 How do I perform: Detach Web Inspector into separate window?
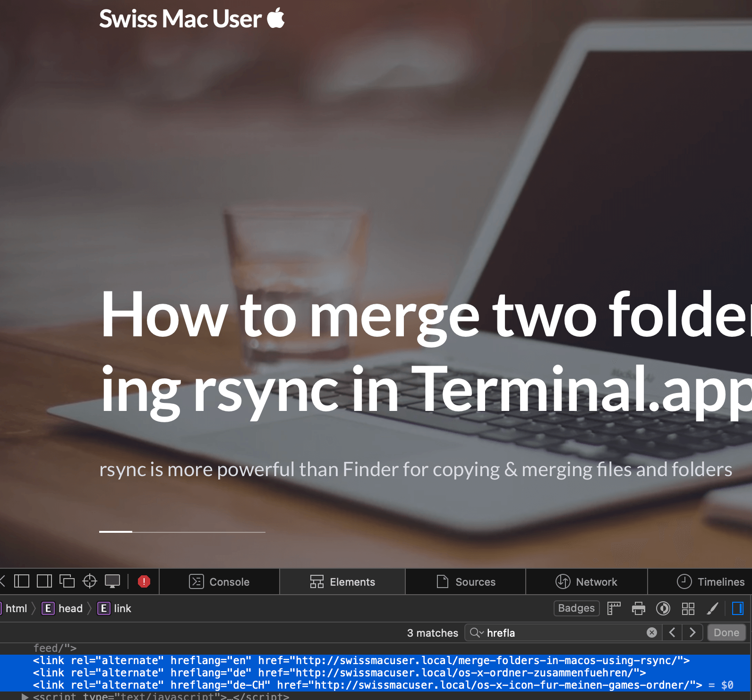click(x=67, y=581)
